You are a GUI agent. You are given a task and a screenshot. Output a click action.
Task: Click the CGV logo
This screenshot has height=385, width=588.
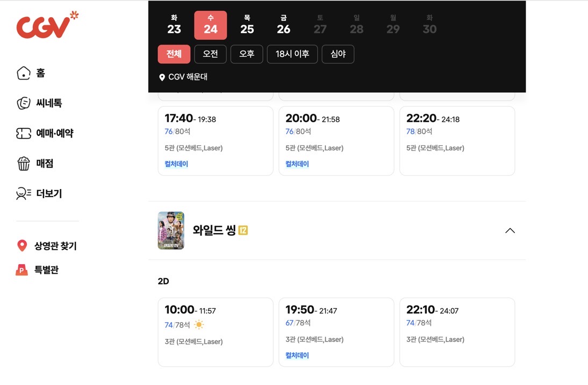(x=47, y=25)
